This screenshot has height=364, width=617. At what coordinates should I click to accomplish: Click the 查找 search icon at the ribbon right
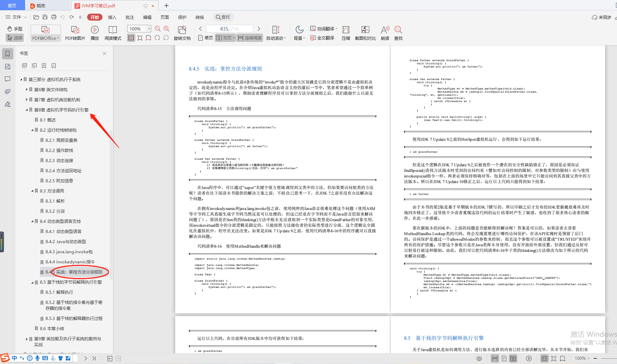(x=398, y=33)
